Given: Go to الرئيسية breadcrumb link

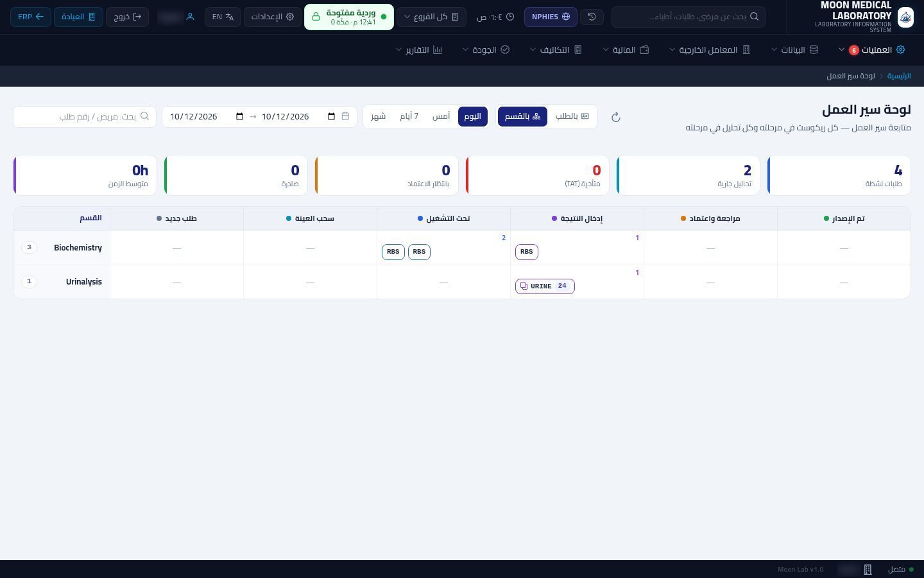Looking at the screenshot, I should pos(899,76).
